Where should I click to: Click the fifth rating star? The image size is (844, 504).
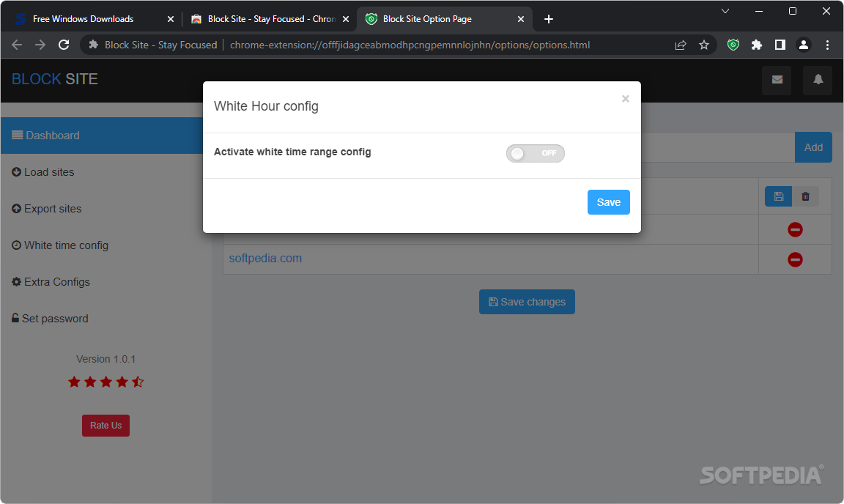pos(138,382)
